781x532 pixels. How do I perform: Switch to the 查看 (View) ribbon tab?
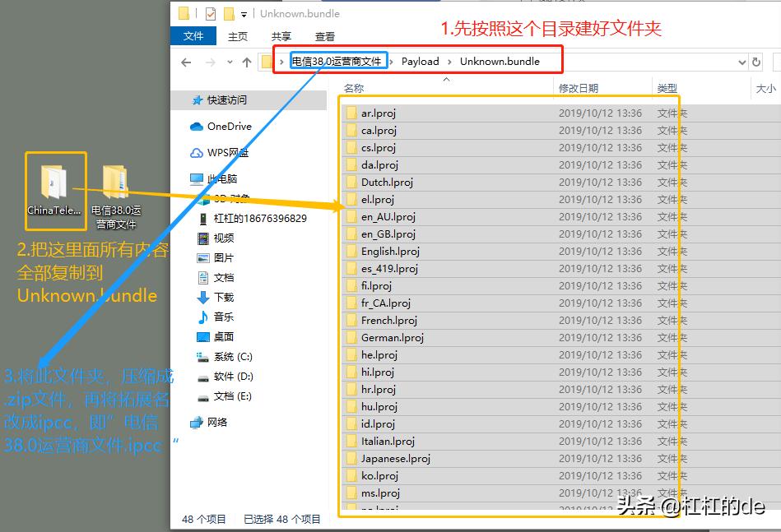(323, 36)
